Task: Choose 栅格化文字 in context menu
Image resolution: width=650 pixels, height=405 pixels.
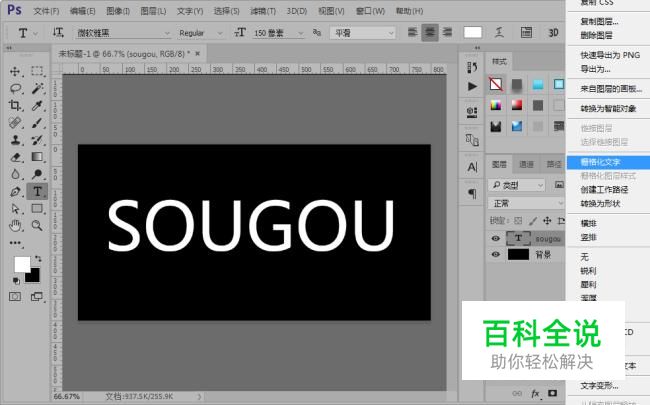Action: coord(608,162)
